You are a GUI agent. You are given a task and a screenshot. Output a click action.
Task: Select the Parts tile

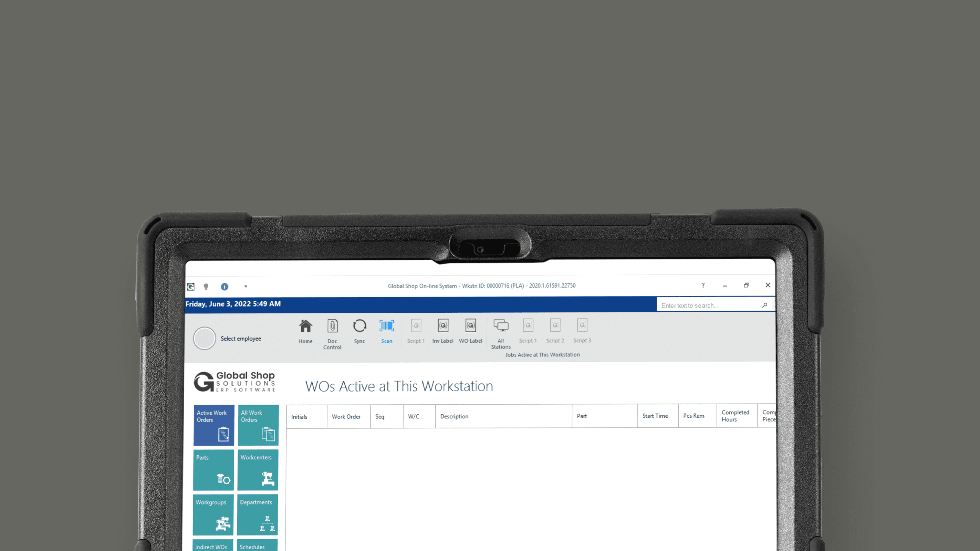213,470
